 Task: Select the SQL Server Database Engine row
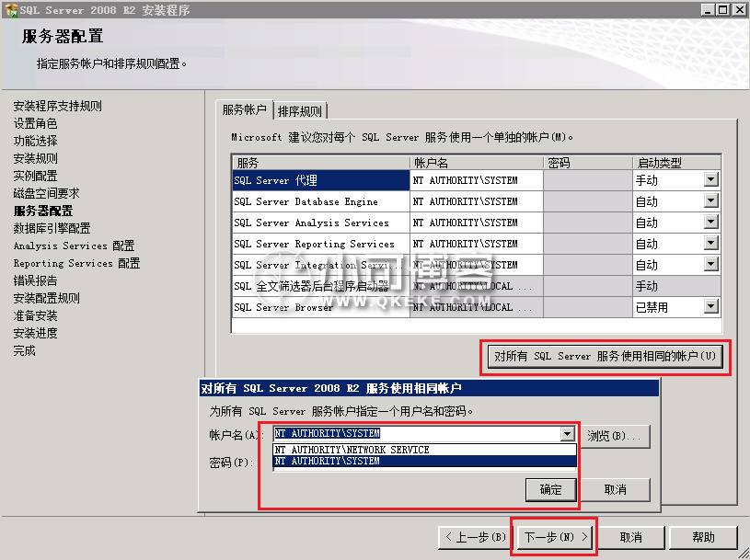coord(321,201)
